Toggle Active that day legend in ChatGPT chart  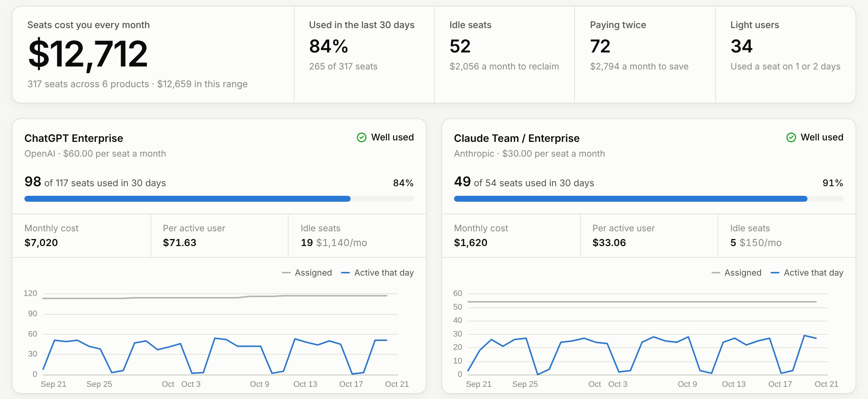click(x=378, y=273)
